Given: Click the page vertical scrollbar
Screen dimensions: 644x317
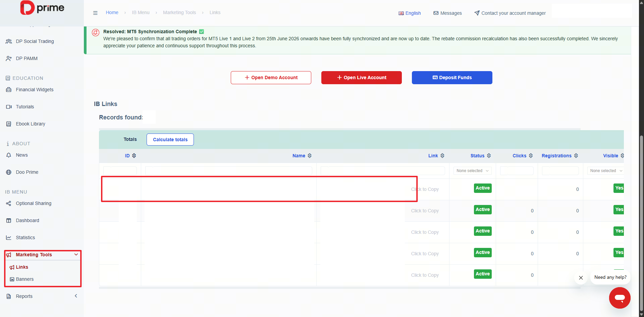Looking at the screenshot, I should pos(641,223).
